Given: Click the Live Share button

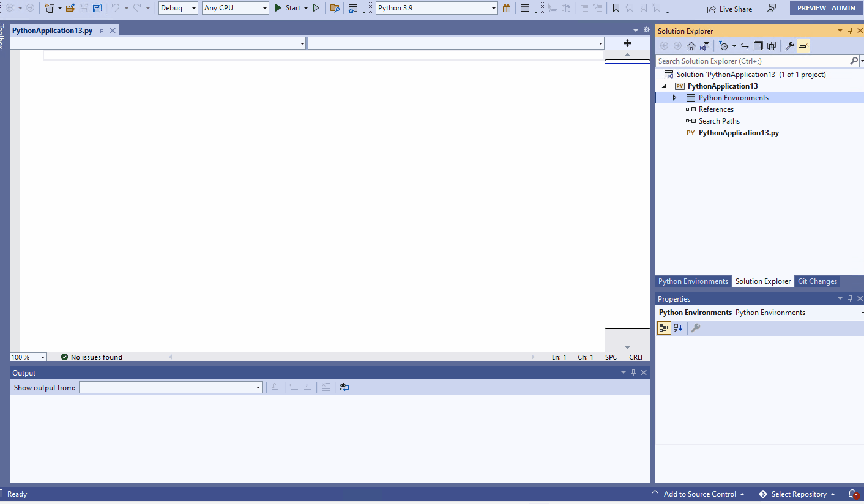Looking at the screenshot, I should point(729,9).
